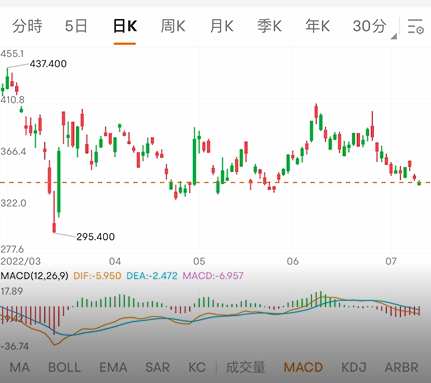The image size is (431, 383).
Task: Select the MA indicator
Action: tap(20, 367)
